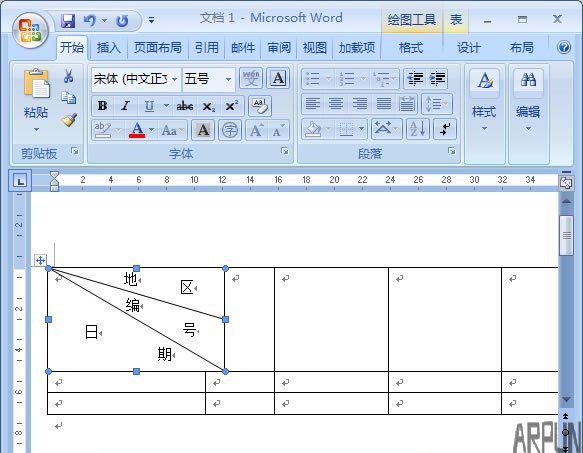Open the 加载项 tab

coord(357,48)
